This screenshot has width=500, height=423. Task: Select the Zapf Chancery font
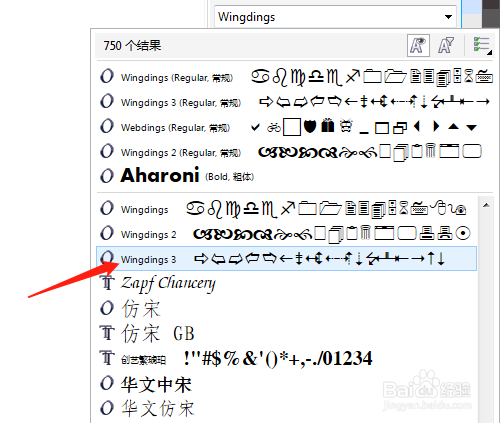(x=287, y=284)
